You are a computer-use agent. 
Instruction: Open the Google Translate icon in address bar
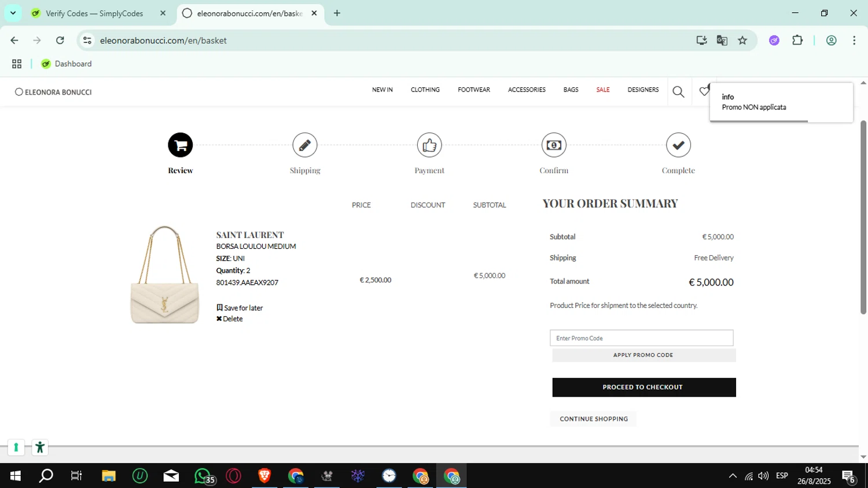coord(722,41)
